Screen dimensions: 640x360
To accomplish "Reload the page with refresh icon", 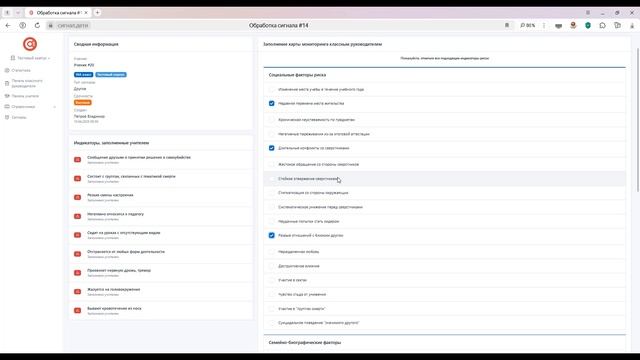I will pyautogui.click(x=37, y=25).
